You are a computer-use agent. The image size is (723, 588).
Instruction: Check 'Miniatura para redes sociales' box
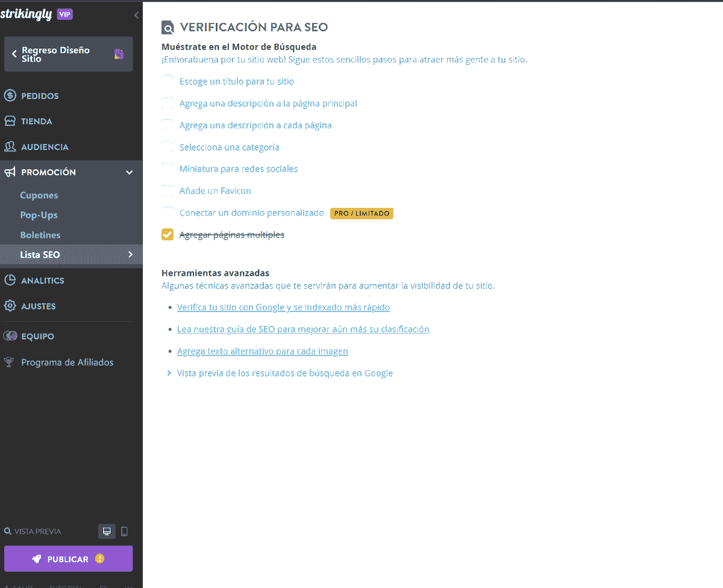pyautogui.click(x=167, y=169)
